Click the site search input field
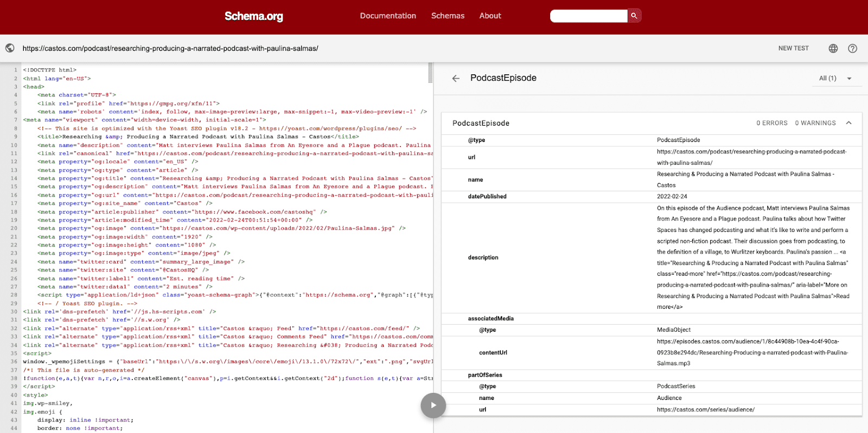This screenshot has height=433, width=868. 589,16
